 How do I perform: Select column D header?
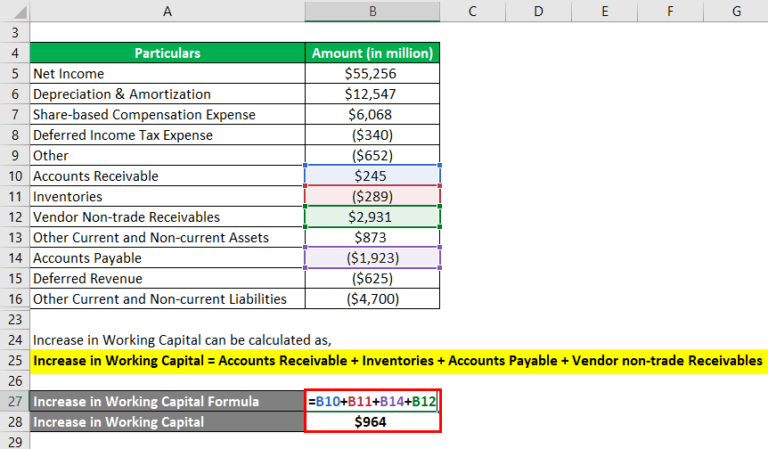click(x=538, y=11)
